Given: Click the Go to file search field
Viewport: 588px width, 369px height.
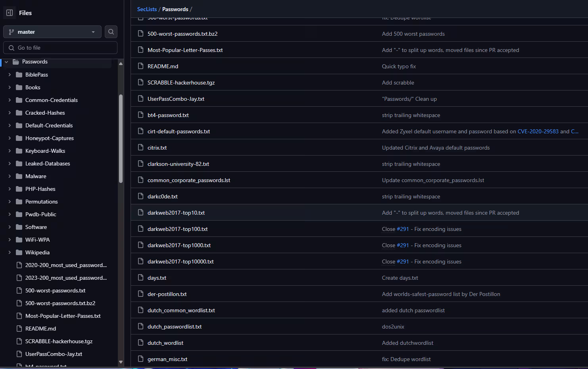Looking at the screenshot, I should 60,48.
